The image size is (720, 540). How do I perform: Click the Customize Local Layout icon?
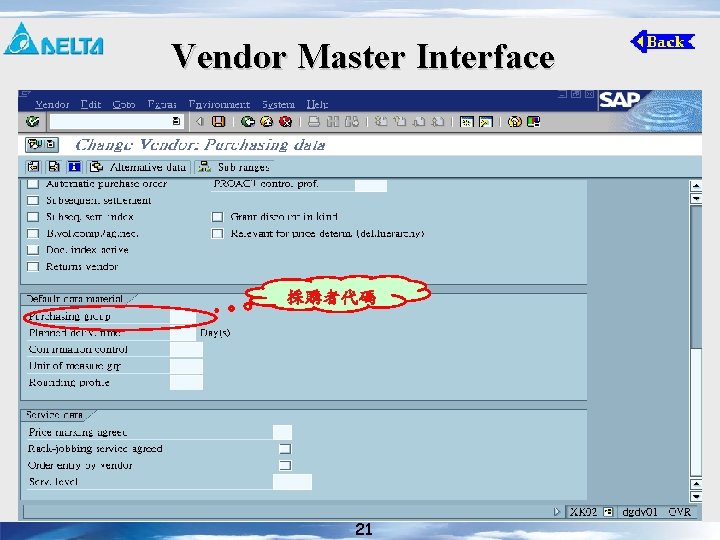[534, 122]
